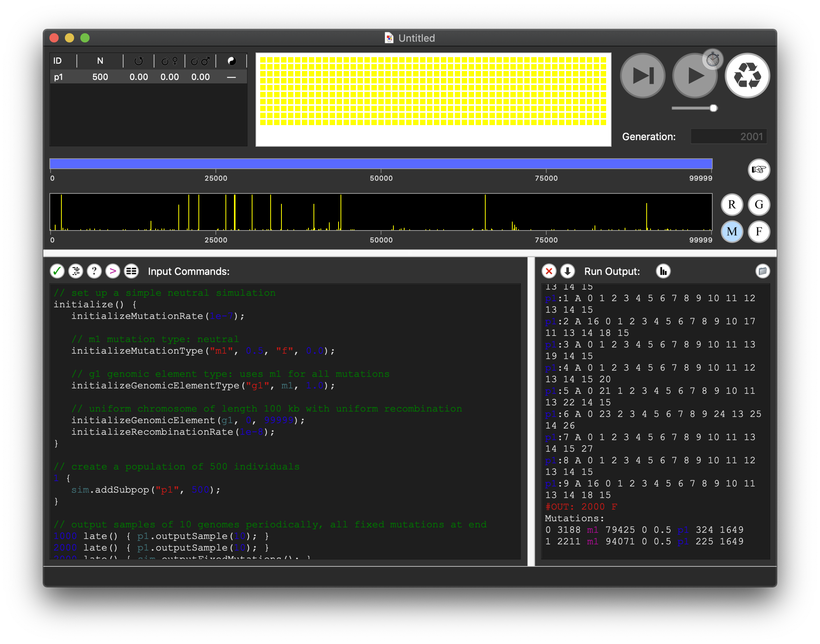Enable the R recombination rate display
Image resolution: width=820 pixels, height=644 pixels.
tap(731, 205)
